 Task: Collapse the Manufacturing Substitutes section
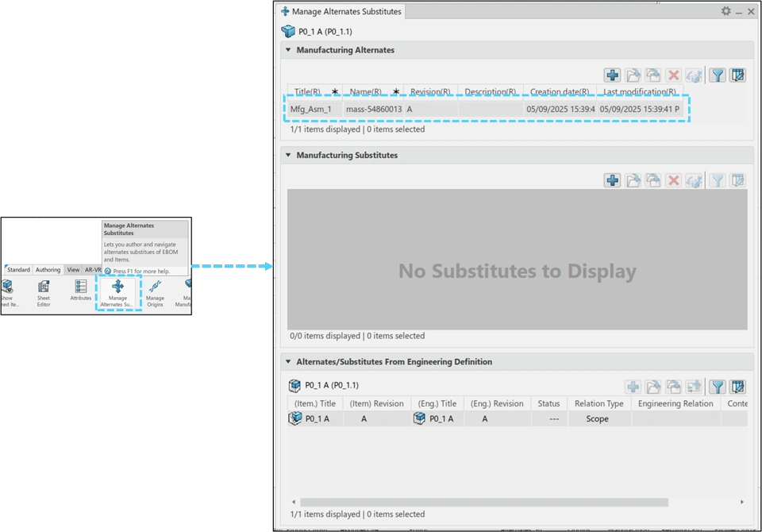(288, 155)
